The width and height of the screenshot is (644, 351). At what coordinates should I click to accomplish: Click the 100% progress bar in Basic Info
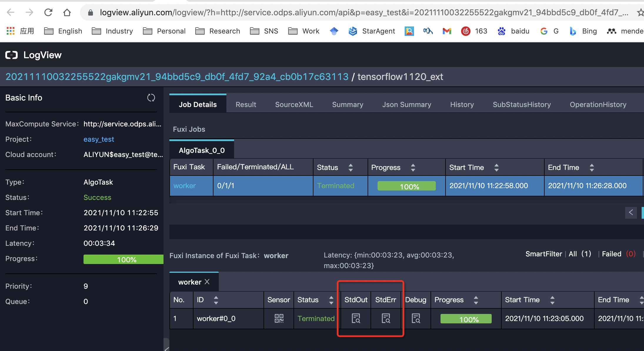tap(124, 259)
